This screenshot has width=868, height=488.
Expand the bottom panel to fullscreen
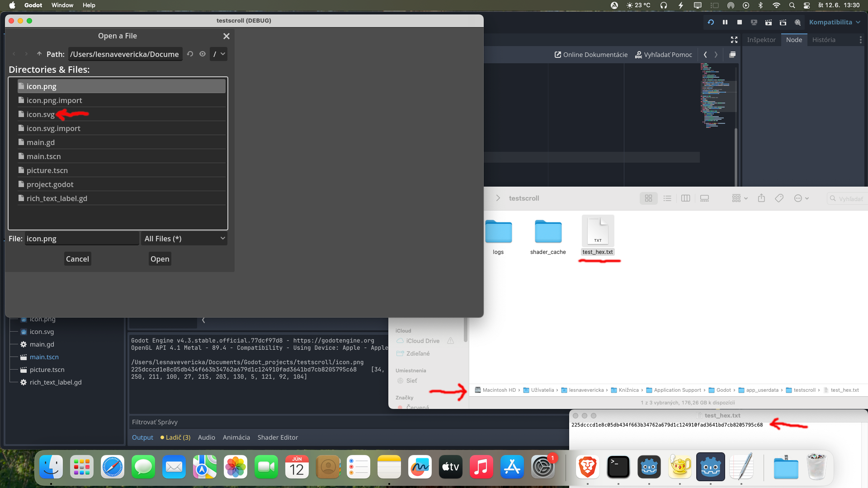(734, 40)
